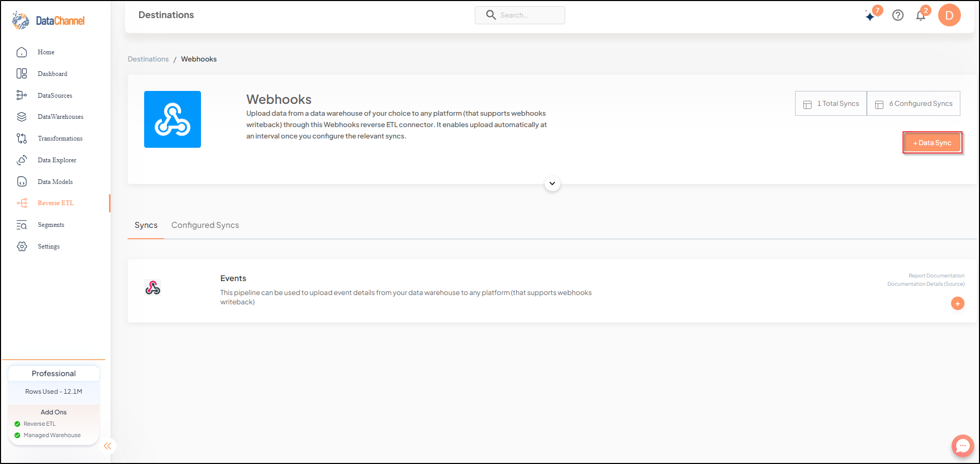
Task: Open Documentation Details (Source) link
Action: coord(926,284)
